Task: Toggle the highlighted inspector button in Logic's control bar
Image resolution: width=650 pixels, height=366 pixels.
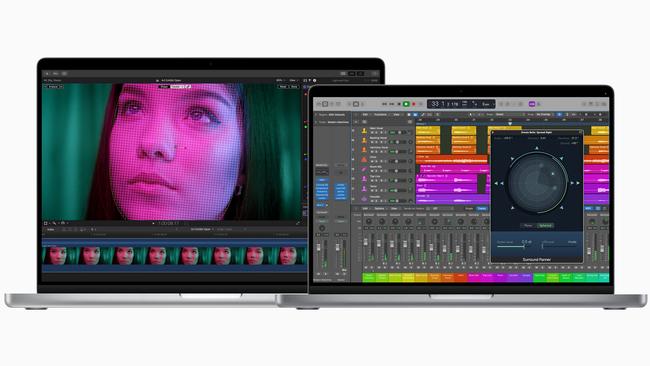Action: [325, 104]
